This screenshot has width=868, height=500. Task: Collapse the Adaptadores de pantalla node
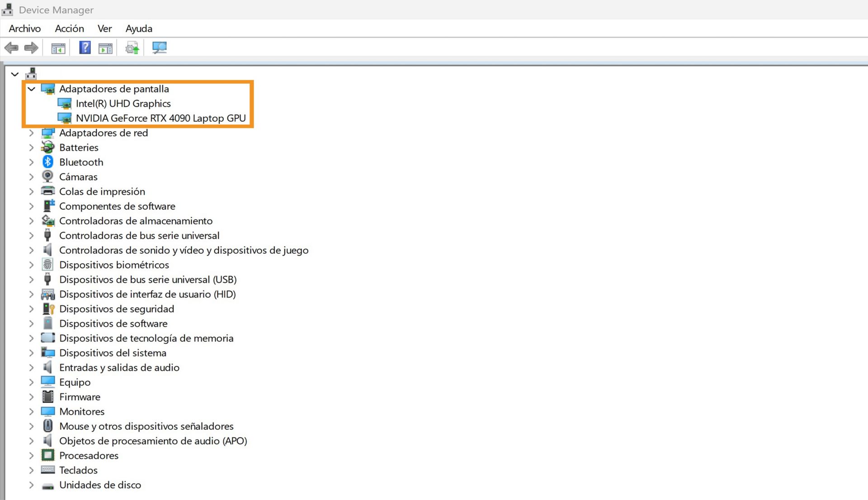point(31,89)
